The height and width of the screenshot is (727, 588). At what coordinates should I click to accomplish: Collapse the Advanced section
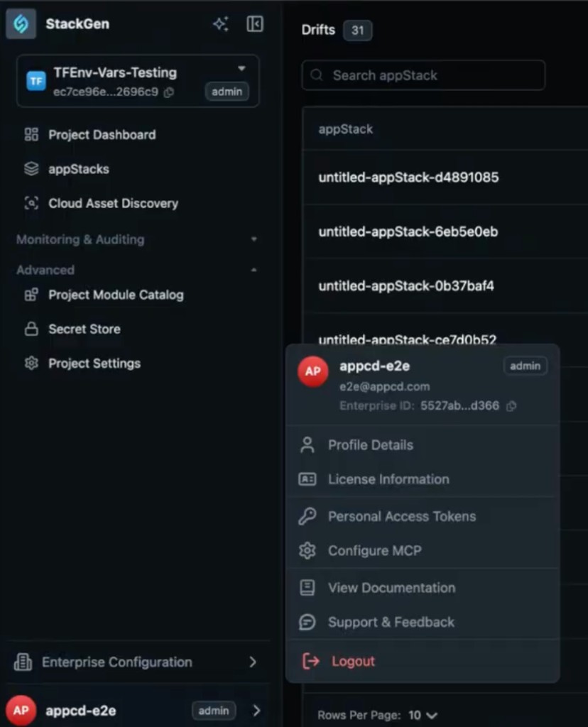coord(254,270)
